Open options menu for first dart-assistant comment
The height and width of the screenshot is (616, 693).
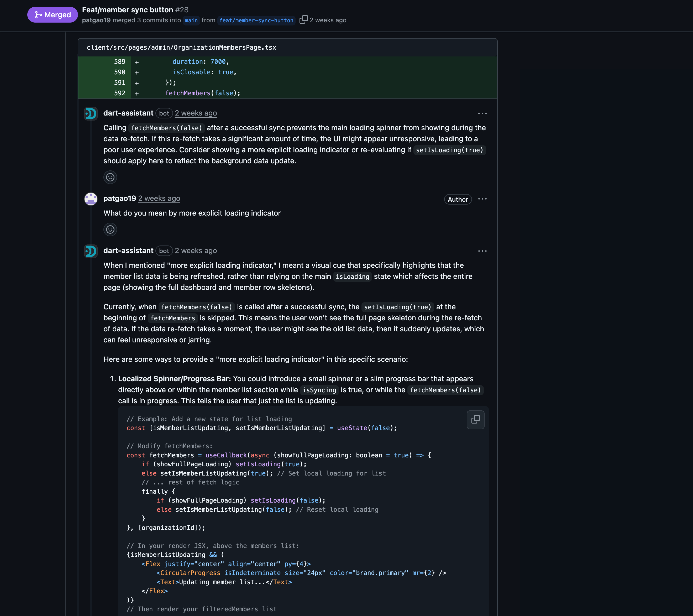pos(482,113)
